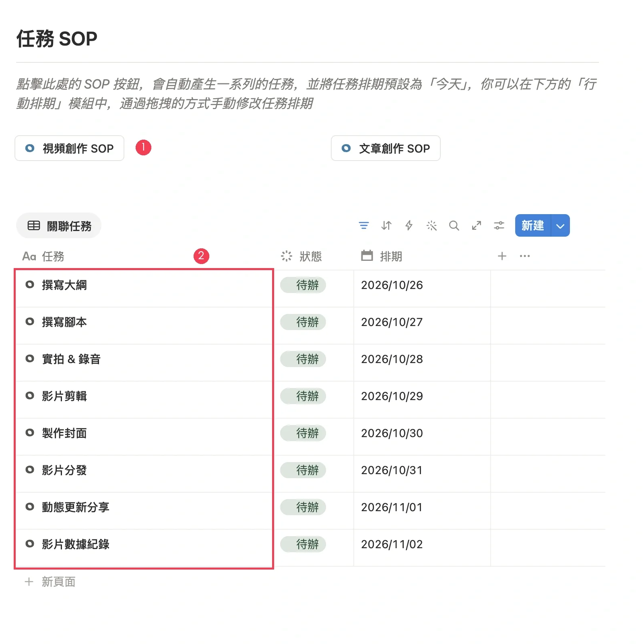Viewport: 644px width, 644px height.
Task: Click the date 2026/10/30
Action: [392, 433]
